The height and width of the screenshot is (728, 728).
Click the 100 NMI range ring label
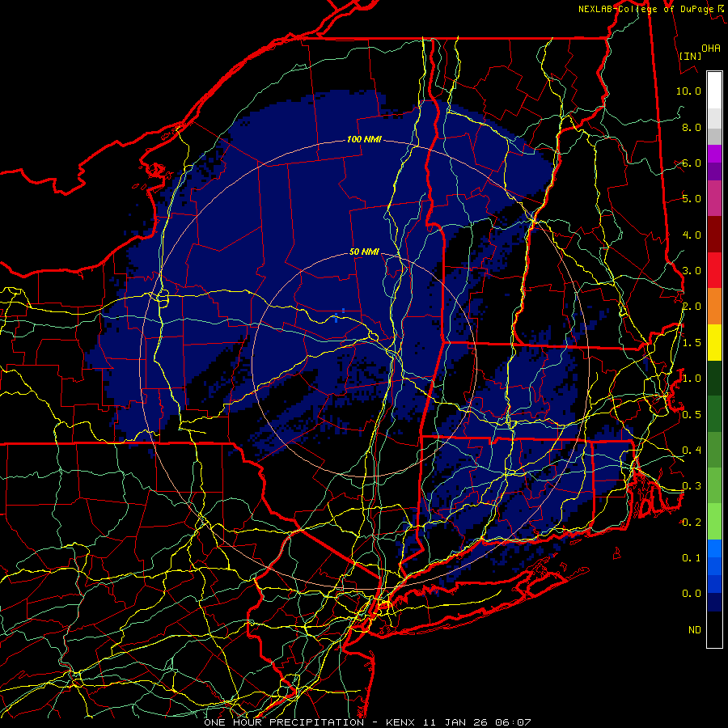point(364,139)
